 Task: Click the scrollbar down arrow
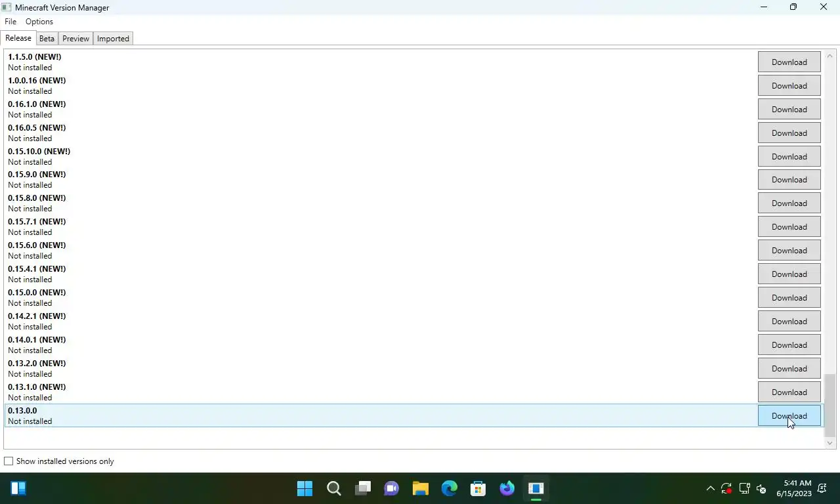click(829, 443)
